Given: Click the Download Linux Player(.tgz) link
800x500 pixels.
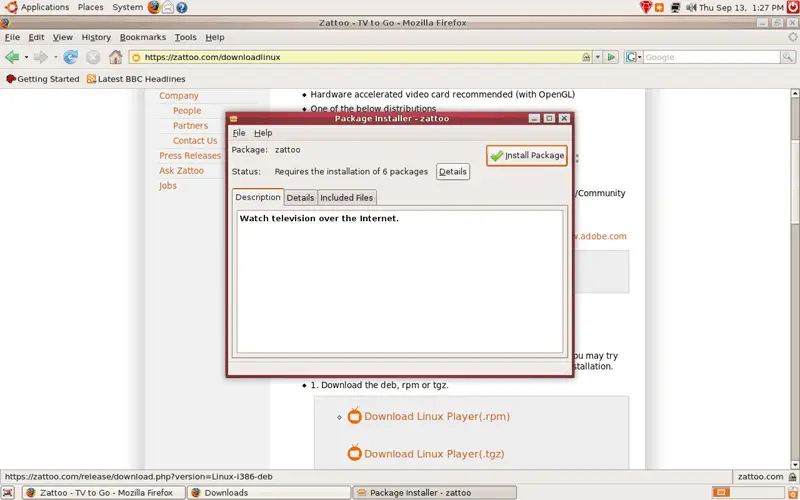Looking at the screenshot, I should point(434,454).
